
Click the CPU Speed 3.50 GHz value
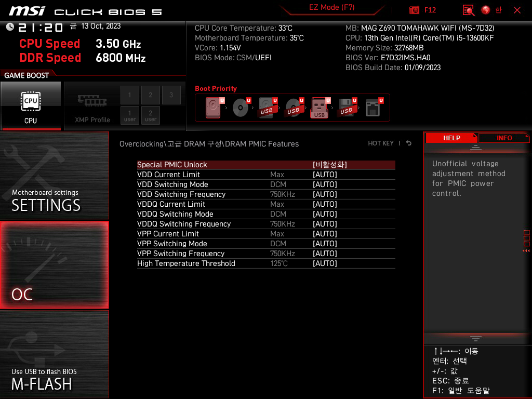118,44
